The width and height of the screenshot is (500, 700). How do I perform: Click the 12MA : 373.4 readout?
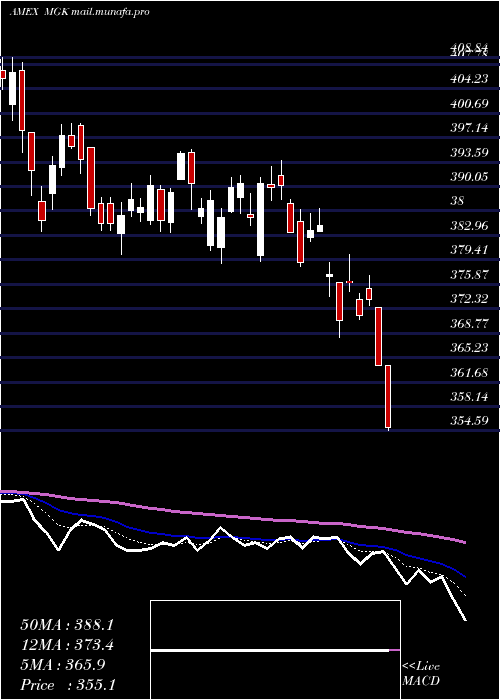click(67, 645)
